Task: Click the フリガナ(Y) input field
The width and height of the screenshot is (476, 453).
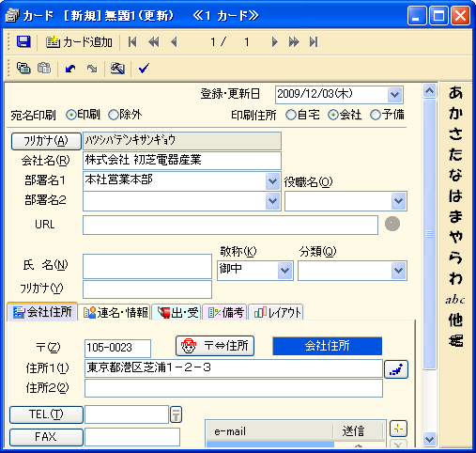Action: click(x=147, y=289)
